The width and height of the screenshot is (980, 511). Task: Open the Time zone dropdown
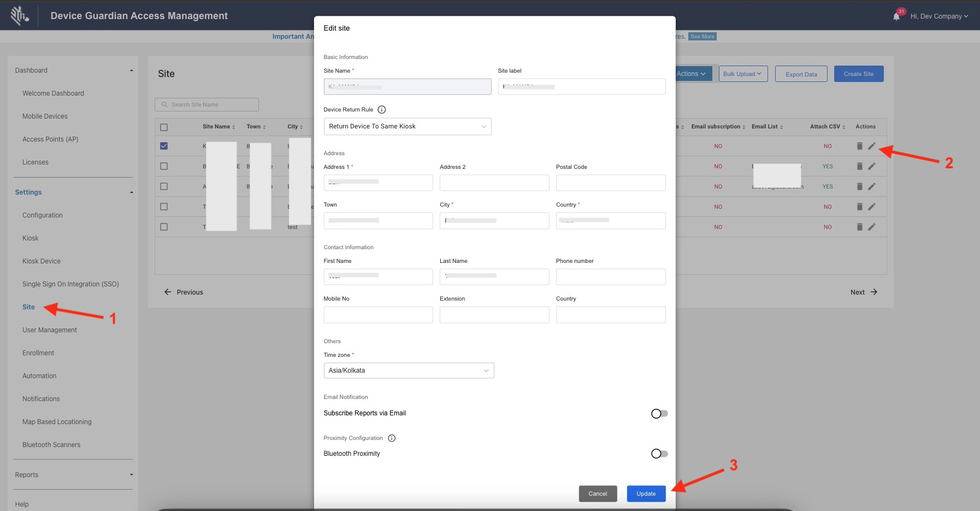[409, 371]
